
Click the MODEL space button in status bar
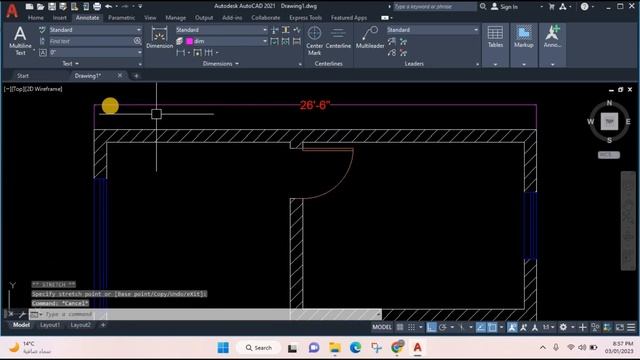point(382,327)
